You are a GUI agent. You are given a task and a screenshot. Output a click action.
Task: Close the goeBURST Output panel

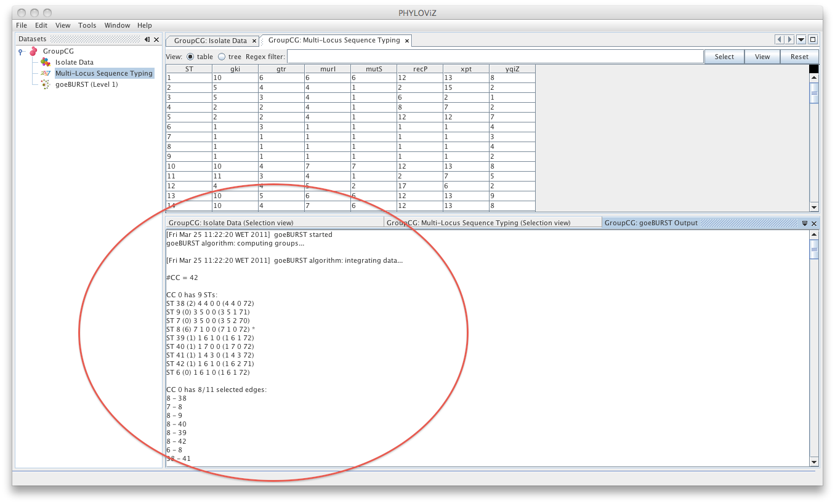[x=814, y=223]
